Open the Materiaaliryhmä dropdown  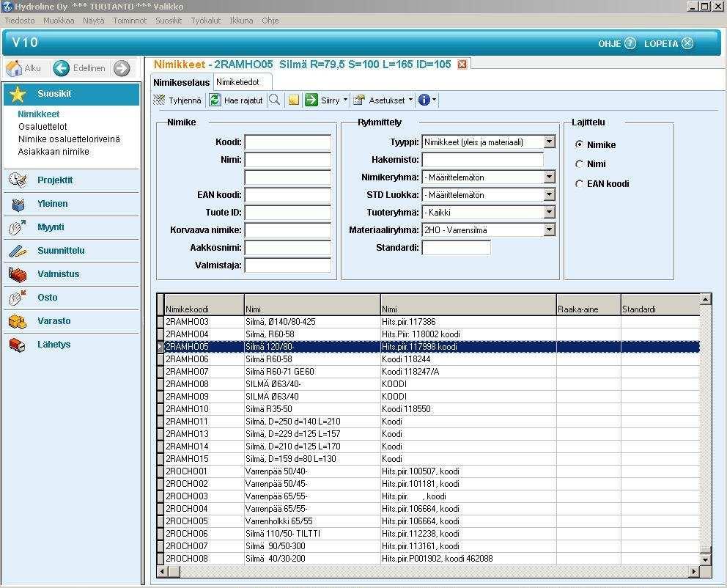point(550,230)
